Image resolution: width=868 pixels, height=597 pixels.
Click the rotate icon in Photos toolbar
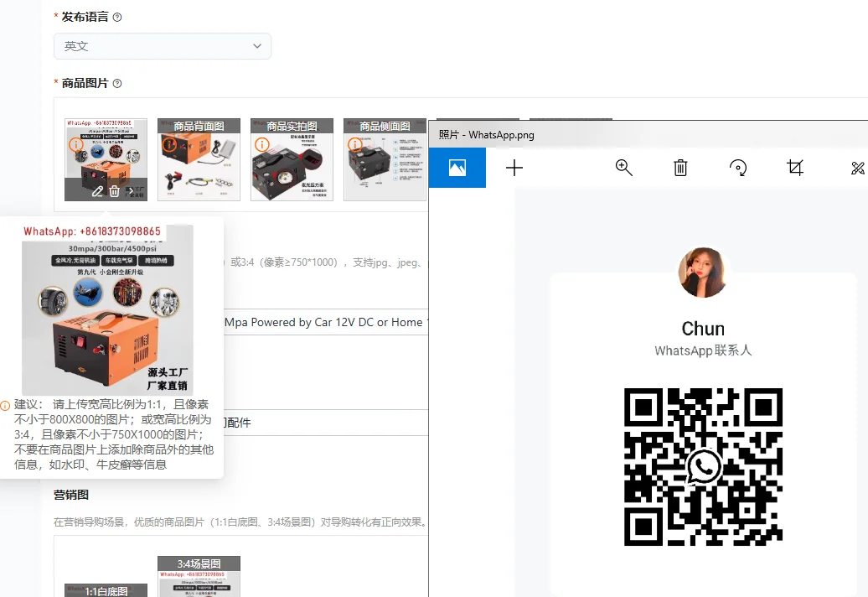point(738,168)
